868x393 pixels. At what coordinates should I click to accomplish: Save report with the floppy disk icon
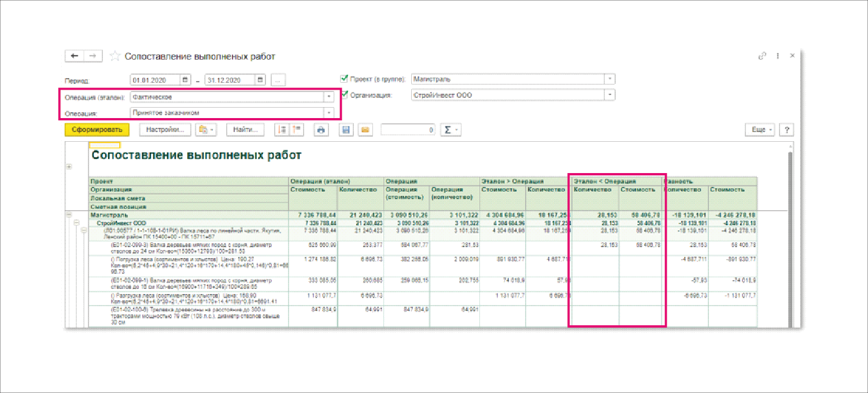coord(346,130)
